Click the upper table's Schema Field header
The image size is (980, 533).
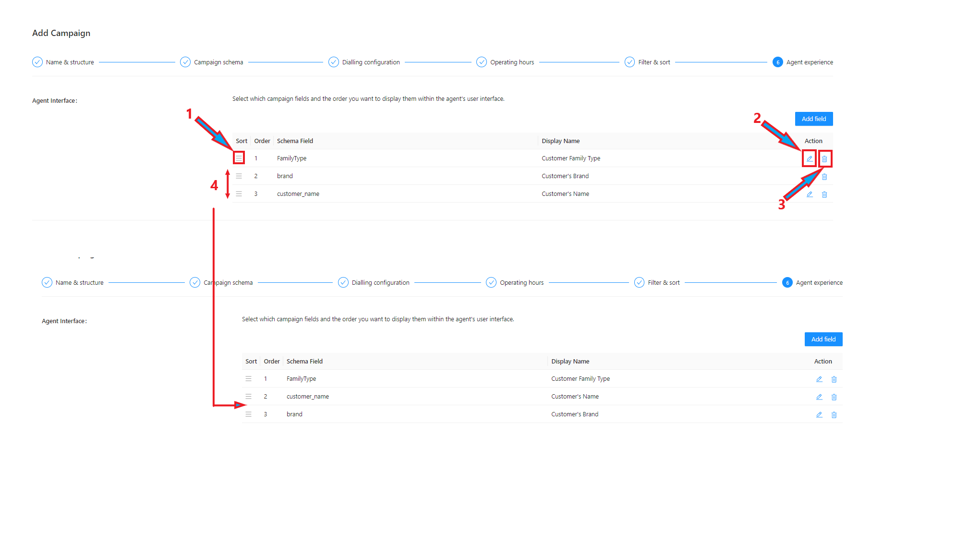click(295, 141)
